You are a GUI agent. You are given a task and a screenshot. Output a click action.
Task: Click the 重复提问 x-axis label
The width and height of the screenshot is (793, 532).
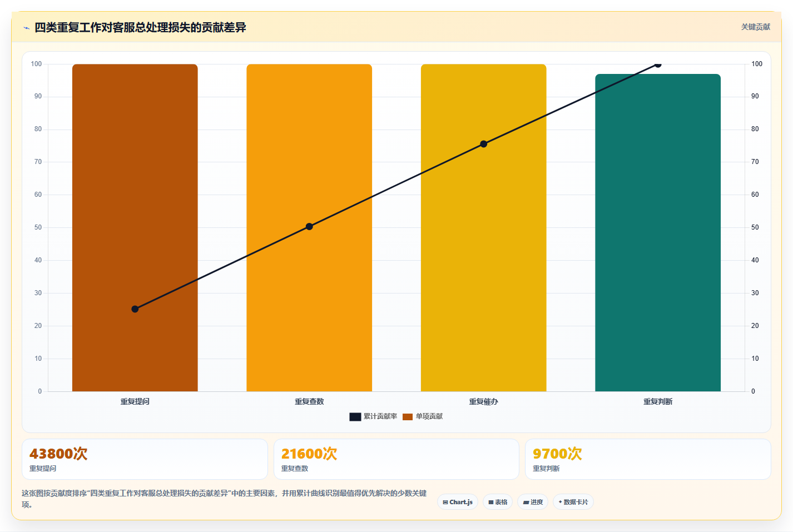(x=135, y=401)
